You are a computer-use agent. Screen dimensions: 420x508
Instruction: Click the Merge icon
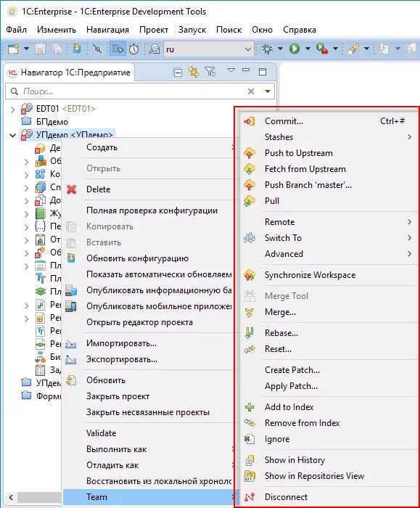(250, 312)
